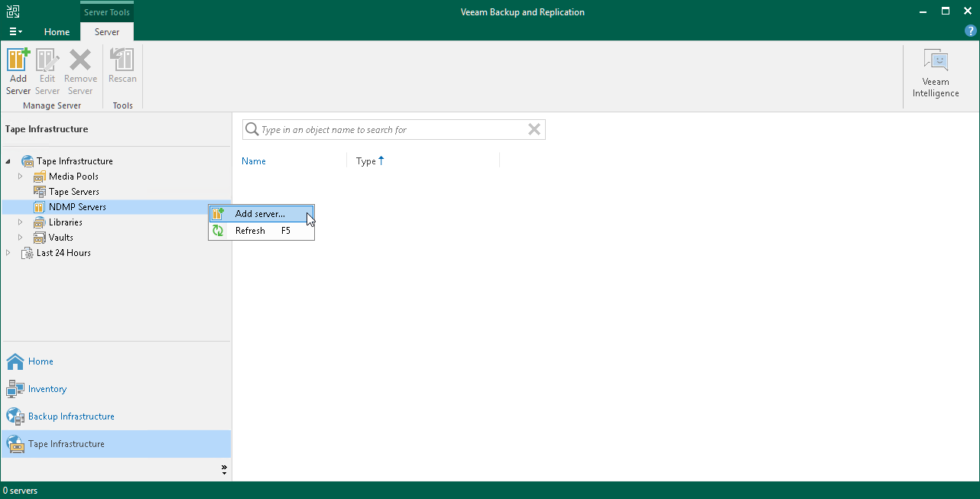Open the hamburger main menu
Viewport: 980px width, 499px height.
pos(15,31)
